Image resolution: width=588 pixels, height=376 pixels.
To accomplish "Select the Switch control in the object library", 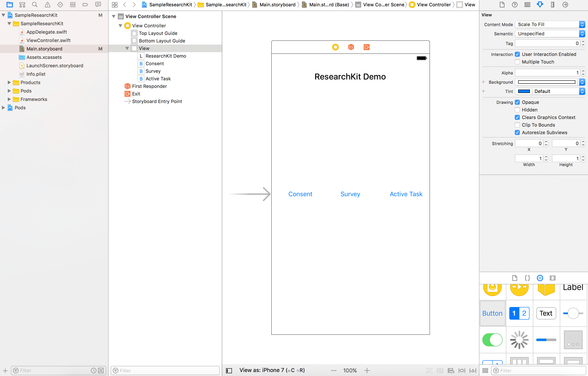I will 492,339.
